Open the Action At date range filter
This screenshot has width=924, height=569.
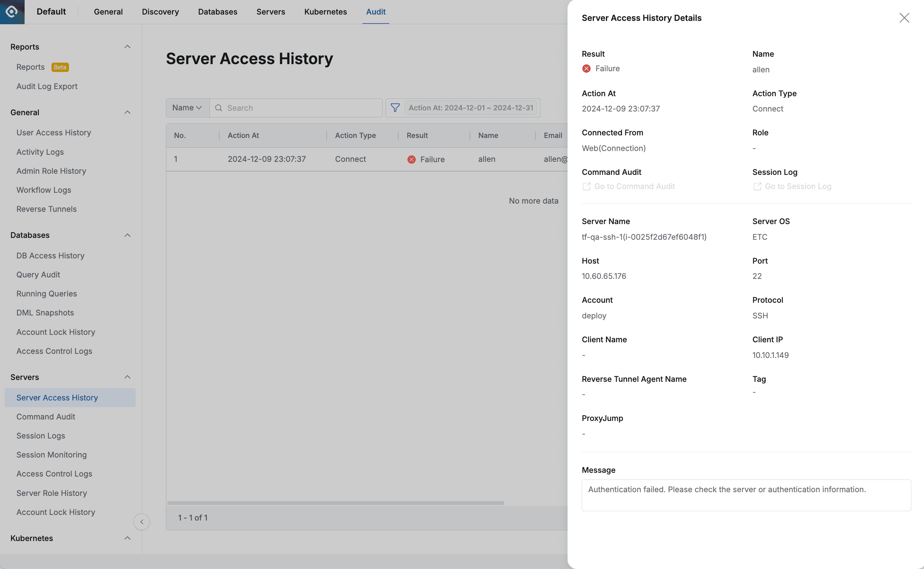click(x=470, y=108)
